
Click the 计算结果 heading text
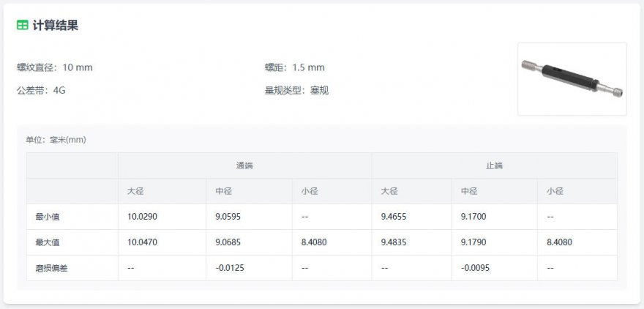[x=56, y=25]
